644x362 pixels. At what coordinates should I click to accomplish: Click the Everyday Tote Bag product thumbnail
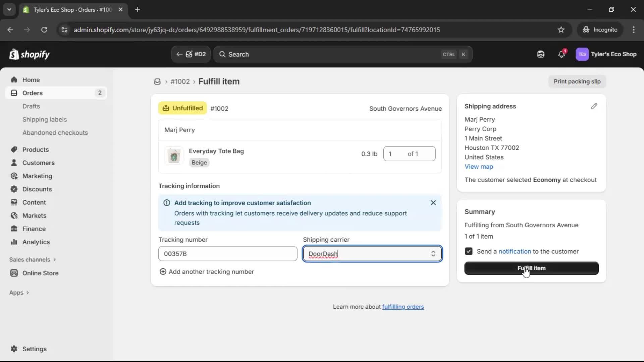point(174,156)
